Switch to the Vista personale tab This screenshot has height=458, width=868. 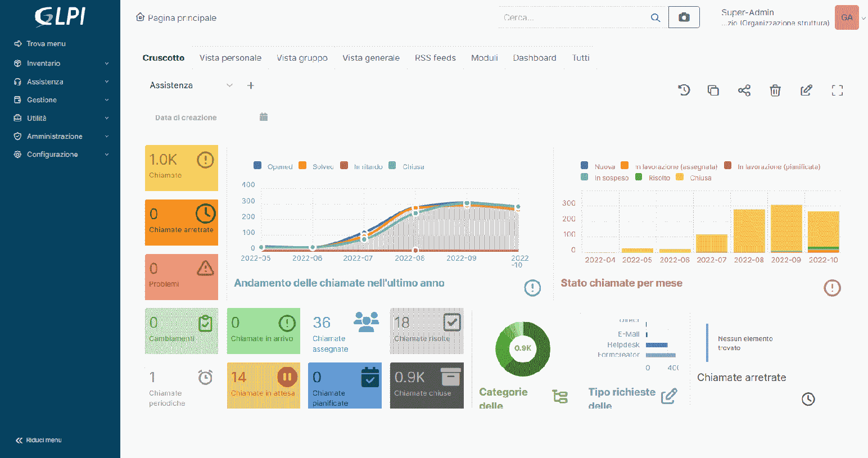230,58
